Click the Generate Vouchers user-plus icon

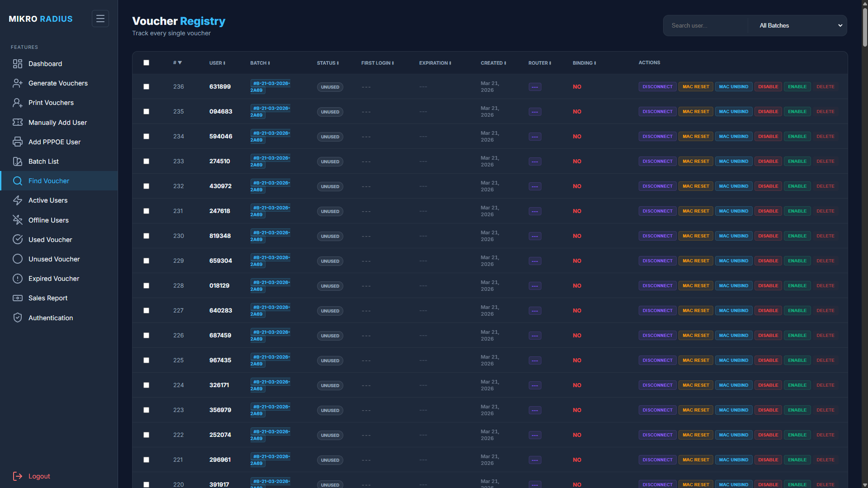(18, 83)
